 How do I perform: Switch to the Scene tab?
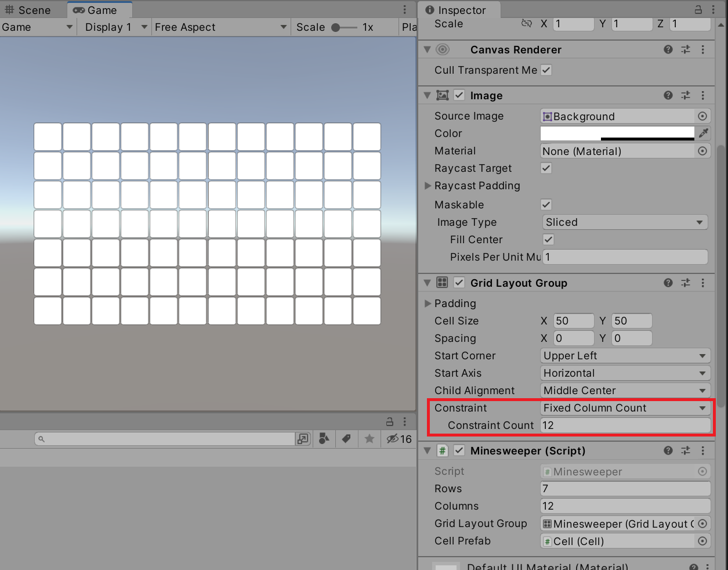click(x=28, y=10)
